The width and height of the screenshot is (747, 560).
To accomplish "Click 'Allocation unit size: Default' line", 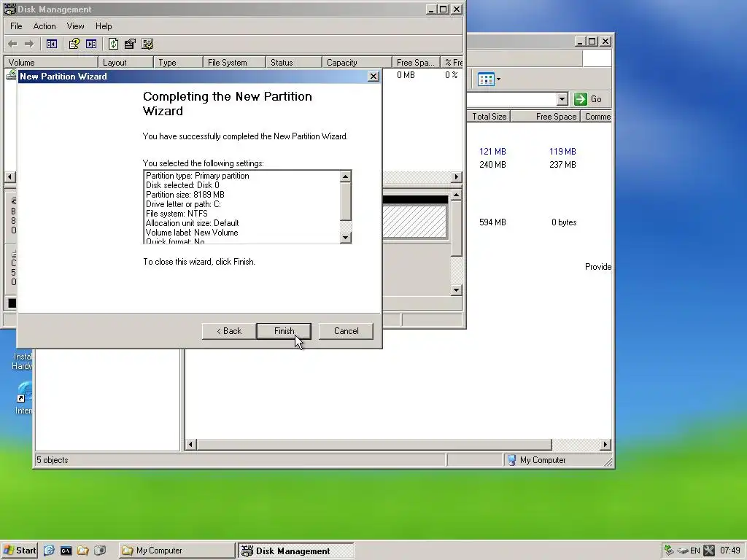I will coord(193,223).
